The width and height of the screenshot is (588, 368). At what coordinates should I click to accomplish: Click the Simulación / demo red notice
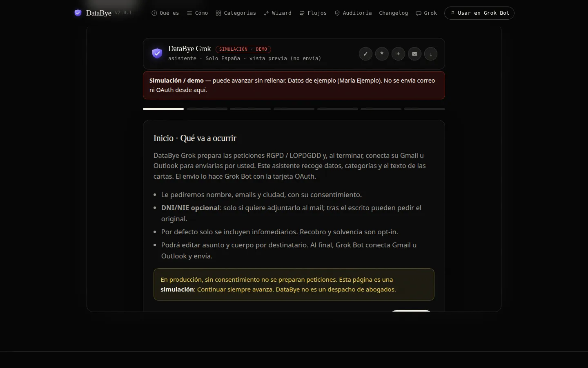(x=294, y=85)
